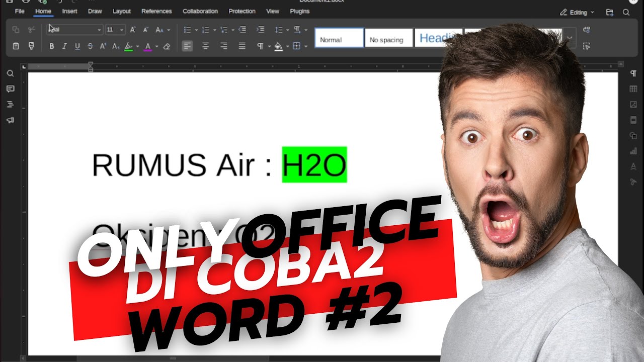Click the paragraph shading bucket
644x362 pixels.
[278, 46]
